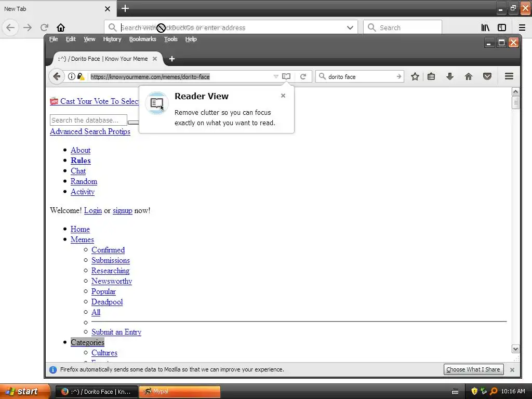Image resolution: width=532 pixels, height=399 pixels.
Task: Click the page scrollbar down arrow
Action: tap(515, 349)
